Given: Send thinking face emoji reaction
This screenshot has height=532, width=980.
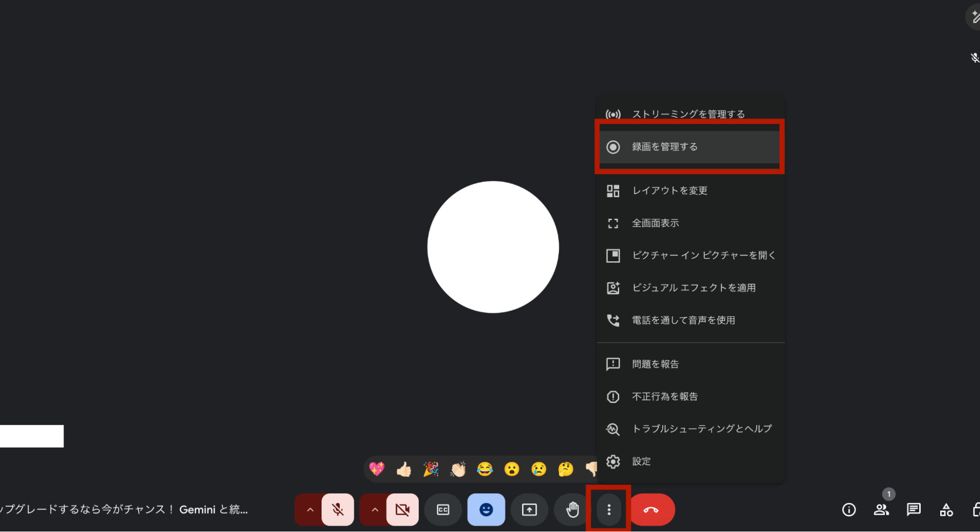Looking at the screenshot, I should coord(566,469).
